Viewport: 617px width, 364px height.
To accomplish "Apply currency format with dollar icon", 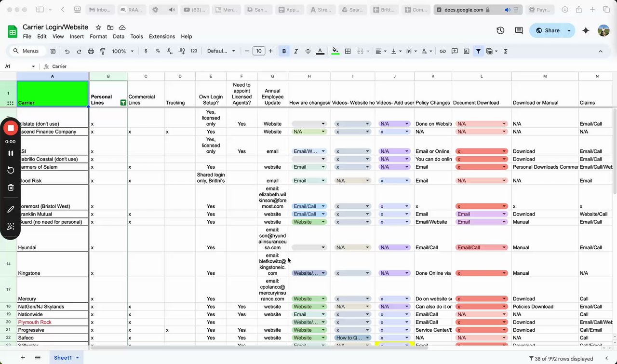I will 146,51.
